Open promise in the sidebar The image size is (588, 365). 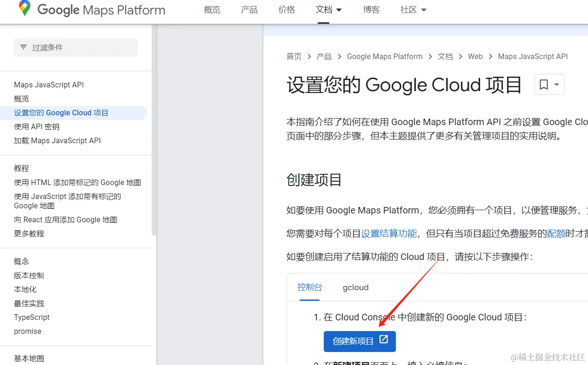(x=27, y=331)
